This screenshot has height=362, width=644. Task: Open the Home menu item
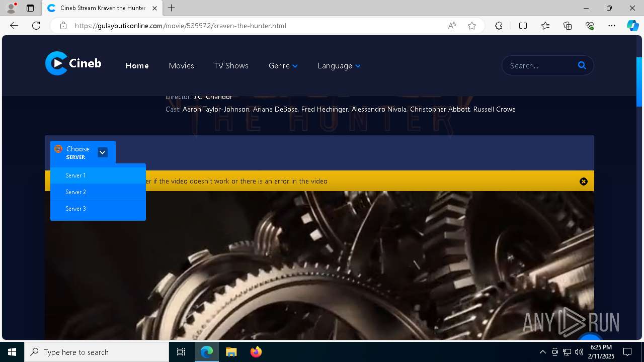coord(137,66)
